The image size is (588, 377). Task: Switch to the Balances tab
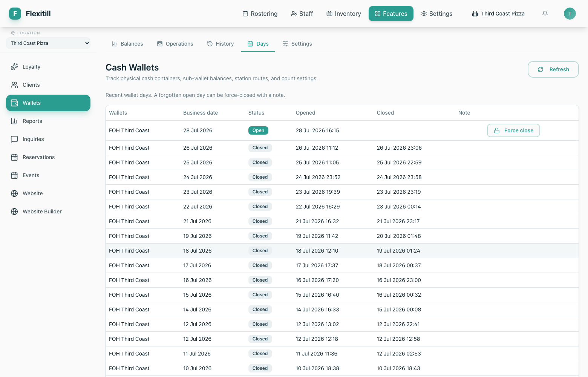[127, 44]
